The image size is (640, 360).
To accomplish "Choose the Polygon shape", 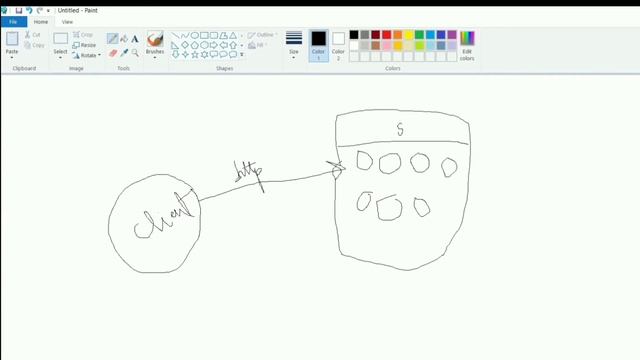I will tap(223, 36).
